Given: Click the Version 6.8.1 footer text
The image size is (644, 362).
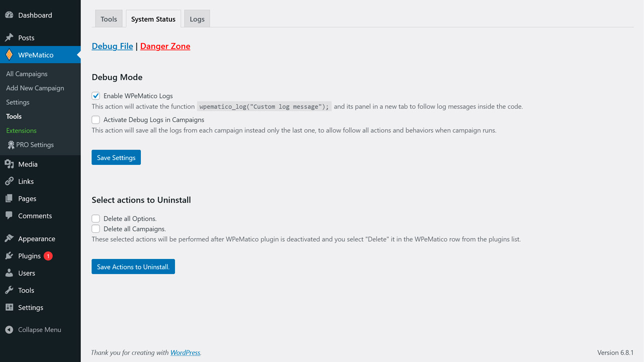Looking at the screenshot, I should pos(615,353).
